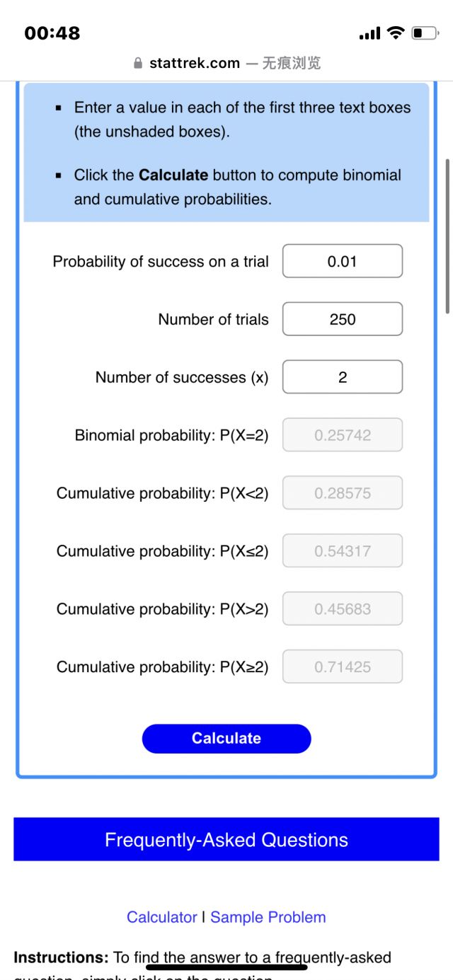Tap the Frequently-Asked Questions banner

pyautogui.click(x=226, y=840)
